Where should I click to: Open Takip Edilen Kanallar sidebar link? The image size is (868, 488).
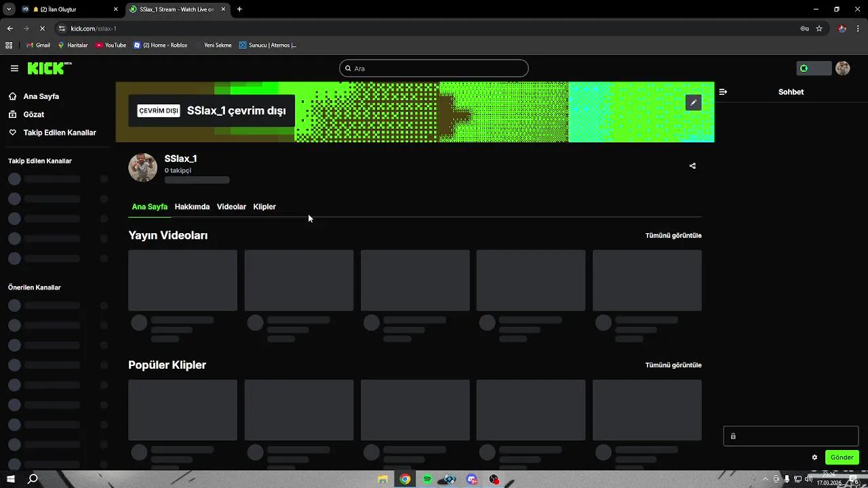coord(52,133)
